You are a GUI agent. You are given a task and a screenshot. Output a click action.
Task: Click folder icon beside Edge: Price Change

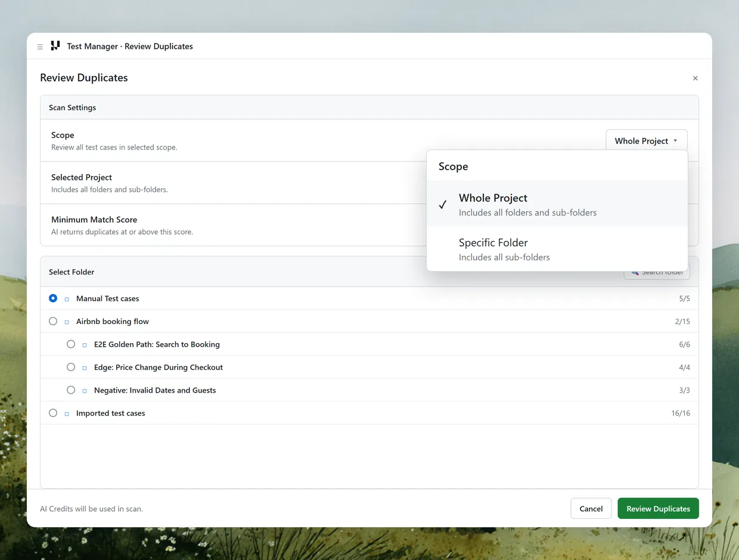(x=85, y=368)
